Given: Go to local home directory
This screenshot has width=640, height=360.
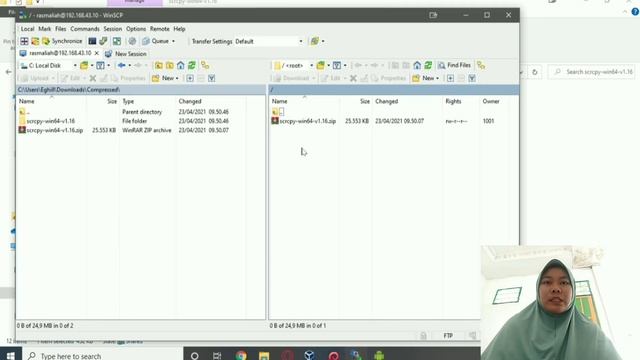Looking at the screenshot, I should (180, 66).
